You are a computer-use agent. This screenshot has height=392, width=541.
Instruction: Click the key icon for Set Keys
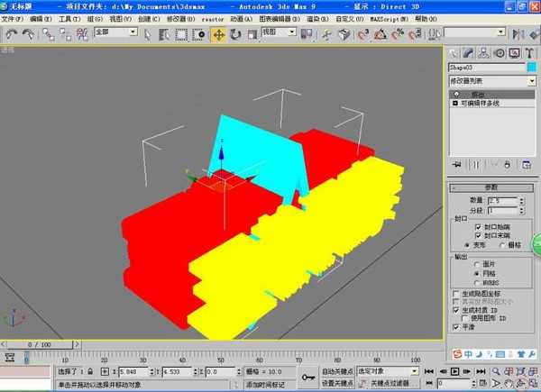307,378
